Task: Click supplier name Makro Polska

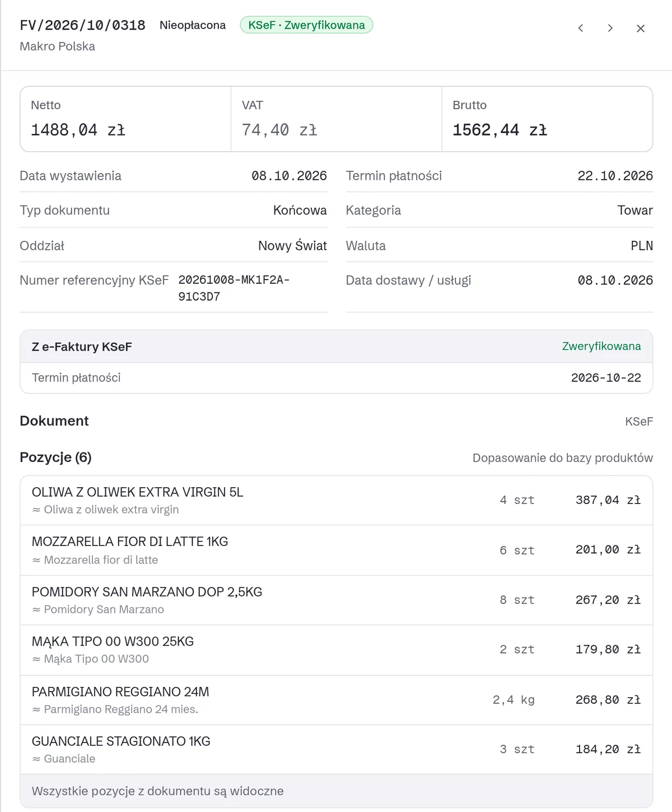Action: 57,46
